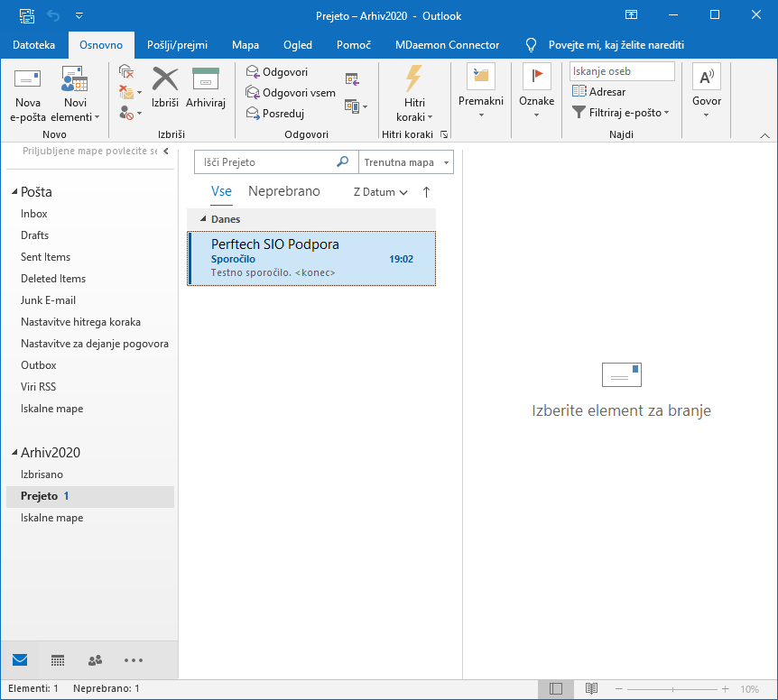Filter by Neprebrano unread messages
This screenshot has width=778, height=700.
point(283,191)
